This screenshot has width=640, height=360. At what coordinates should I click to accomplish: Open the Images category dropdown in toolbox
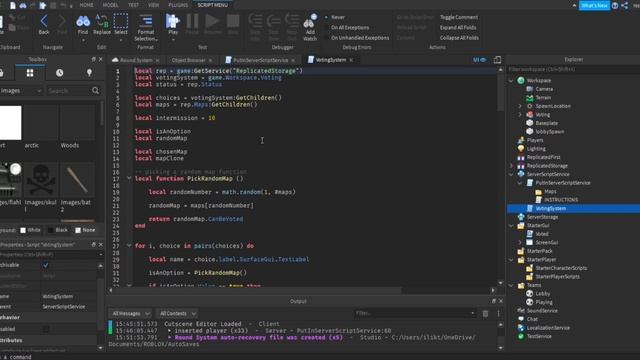[21, 91]
